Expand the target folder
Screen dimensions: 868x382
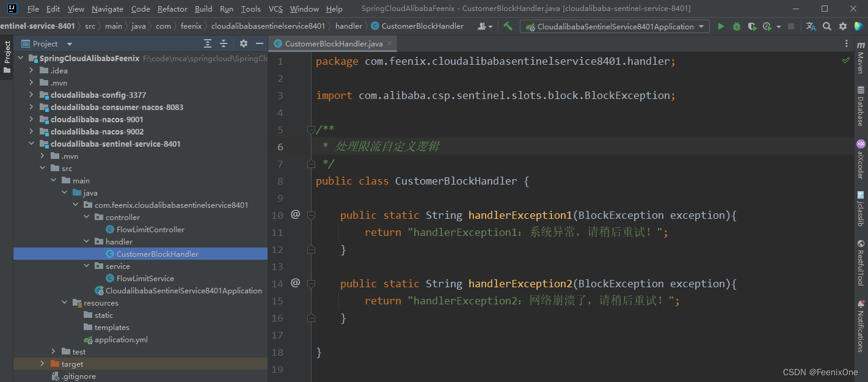pyautogui.click(x=42, y=364)
